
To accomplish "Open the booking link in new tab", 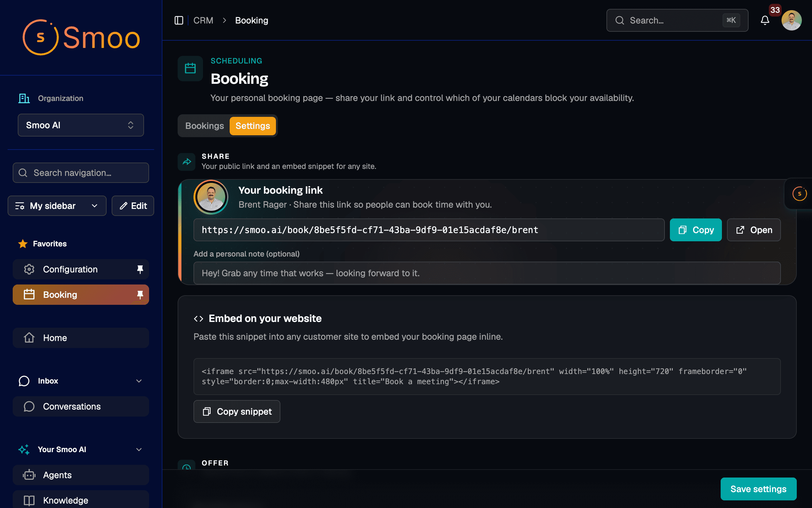I will (x=754, y=230).
